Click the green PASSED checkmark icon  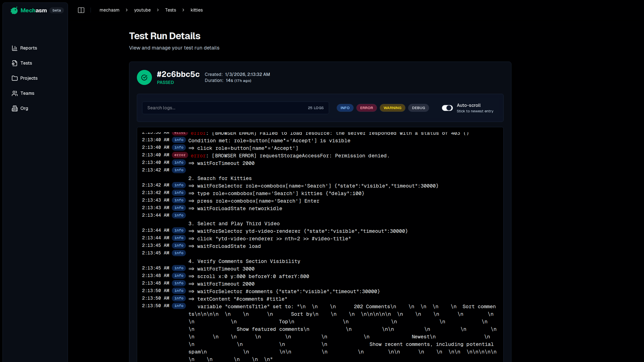[x=144, y=77]
